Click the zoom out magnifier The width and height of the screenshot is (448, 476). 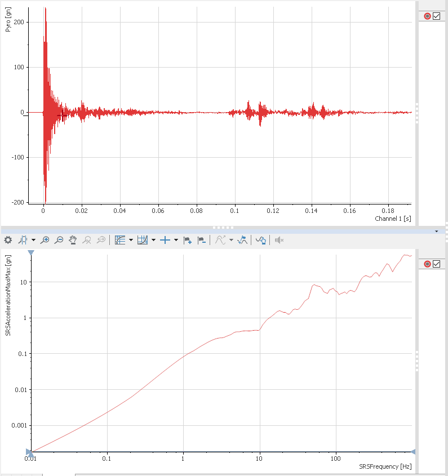point(59,240)
